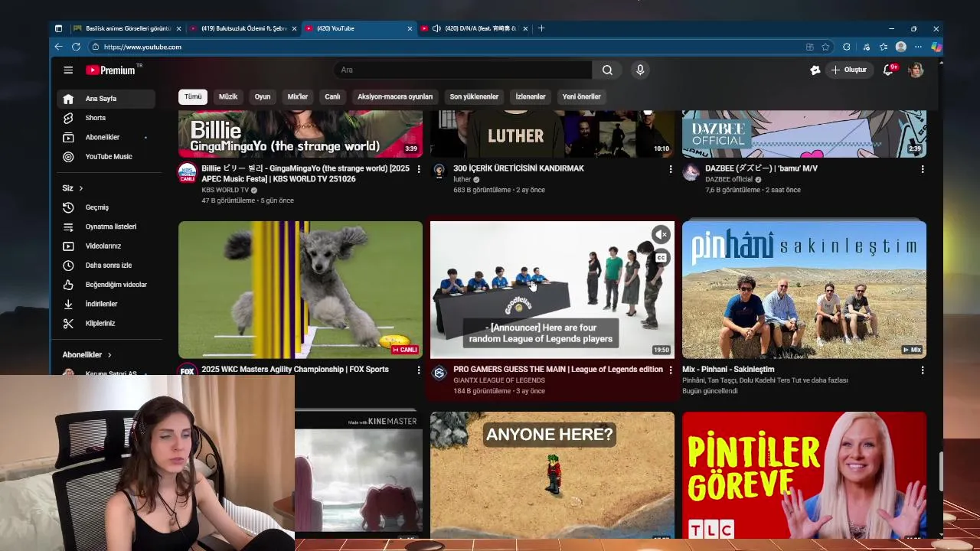Open Abonelikler in the upper sidebar
The image size is (980, 551).
[106, 137]
